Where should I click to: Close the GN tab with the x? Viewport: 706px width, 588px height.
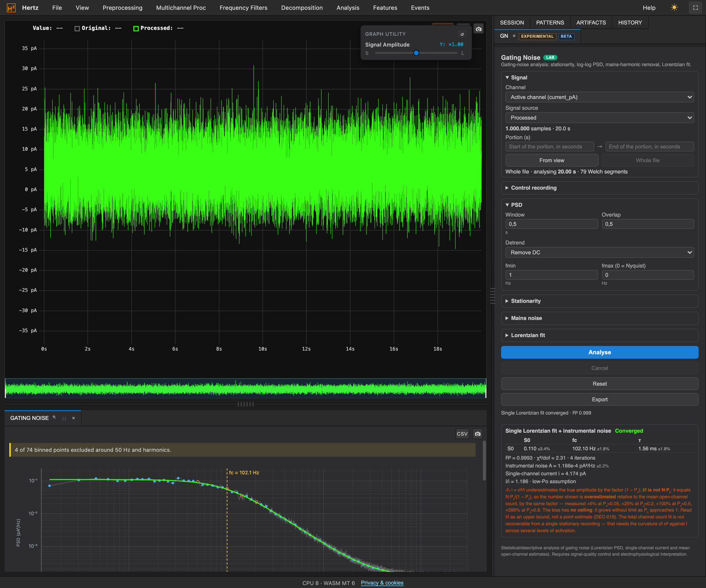(514, 36)
